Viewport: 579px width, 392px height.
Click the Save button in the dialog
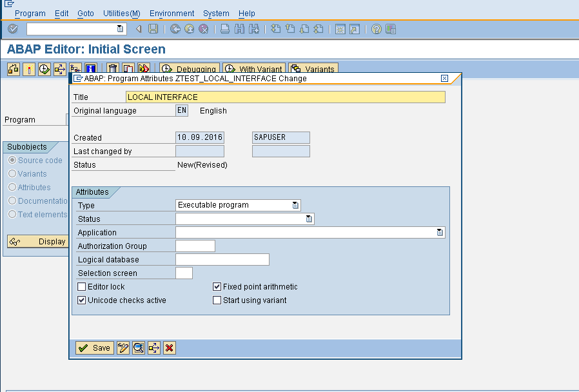tap(93, 348)
